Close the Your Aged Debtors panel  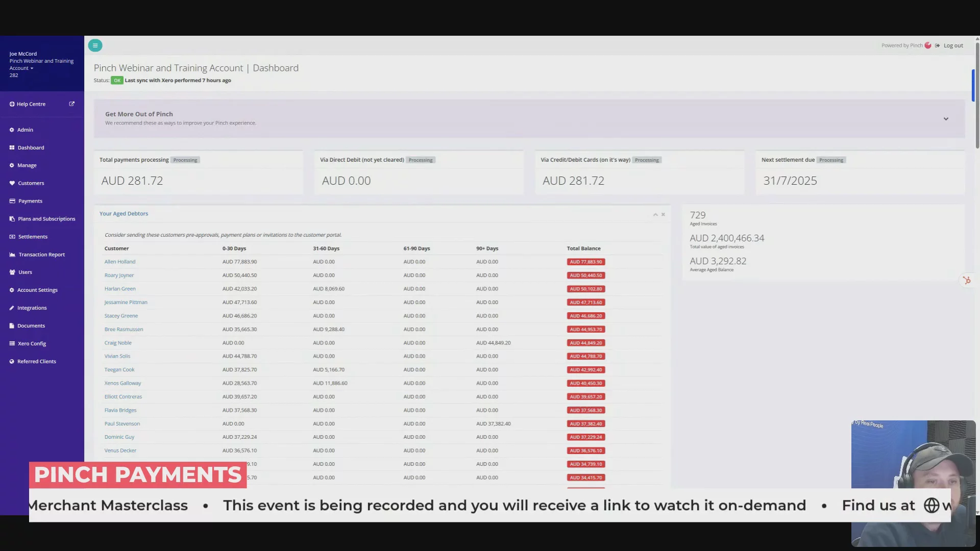pyautogui.click(x=663, y=214)
